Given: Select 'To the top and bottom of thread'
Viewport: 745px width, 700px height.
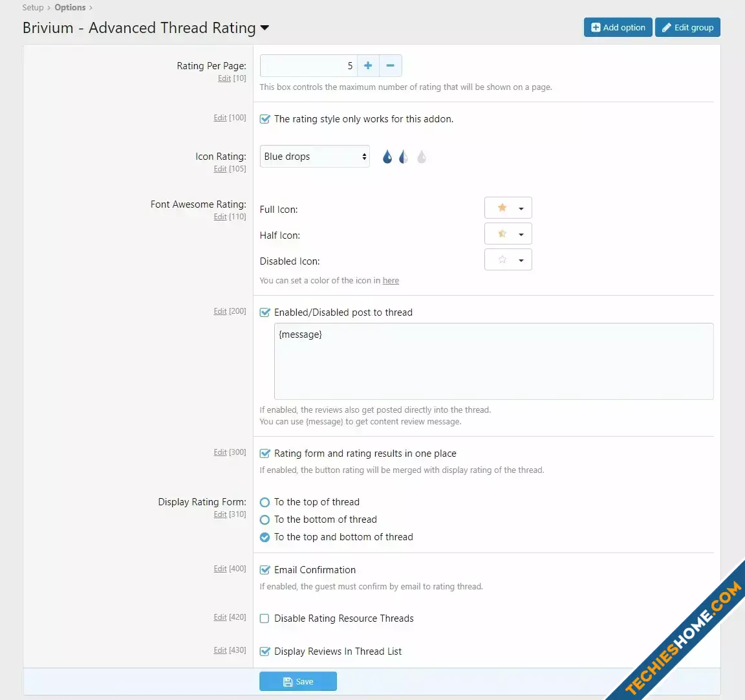Looking at the screenshot, I should [265, 537].
